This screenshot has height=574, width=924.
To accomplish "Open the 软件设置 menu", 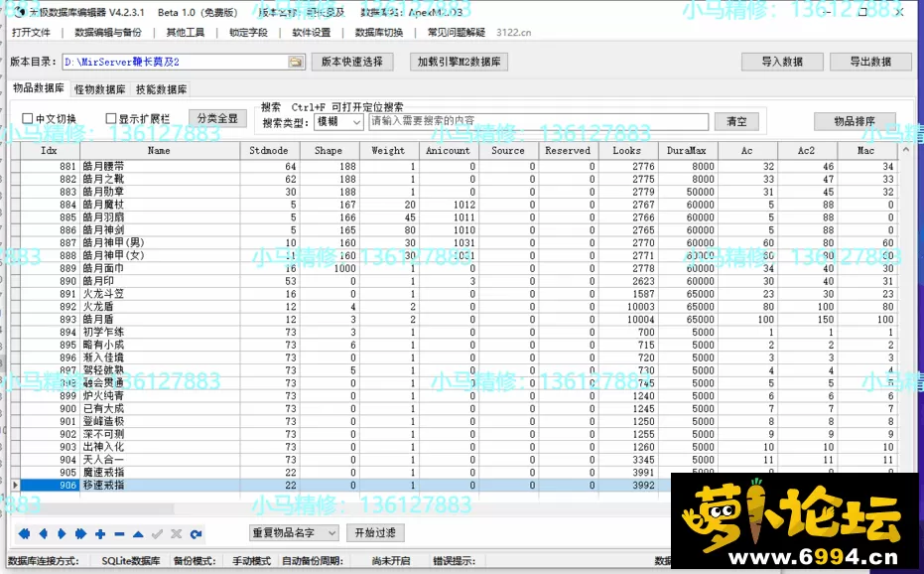I will point(312,33).
